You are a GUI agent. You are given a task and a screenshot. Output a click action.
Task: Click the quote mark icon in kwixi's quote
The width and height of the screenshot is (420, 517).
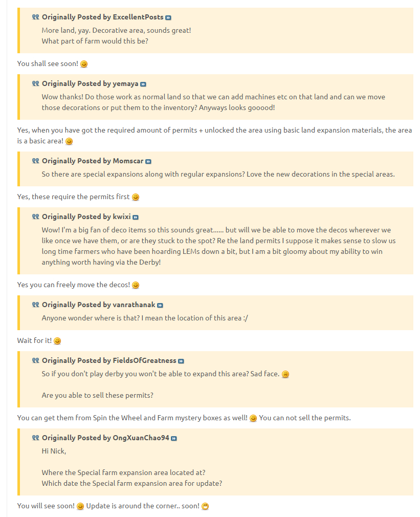point(35,217)
